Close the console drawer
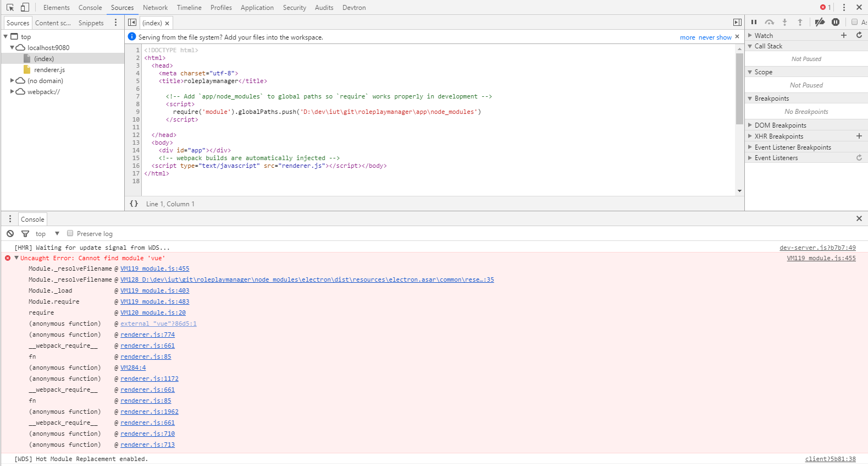 click(x=859, y=219)
